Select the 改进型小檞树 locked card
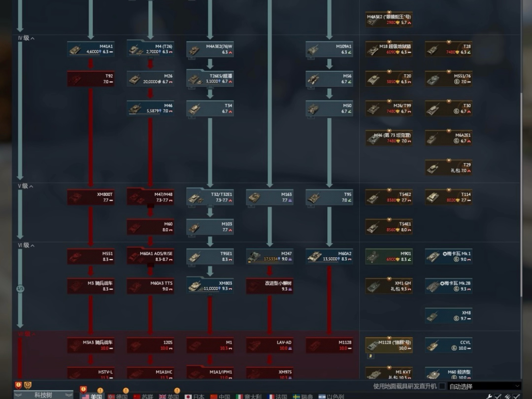Viewport: 532px width, 399px height. [x=269, y=286]
